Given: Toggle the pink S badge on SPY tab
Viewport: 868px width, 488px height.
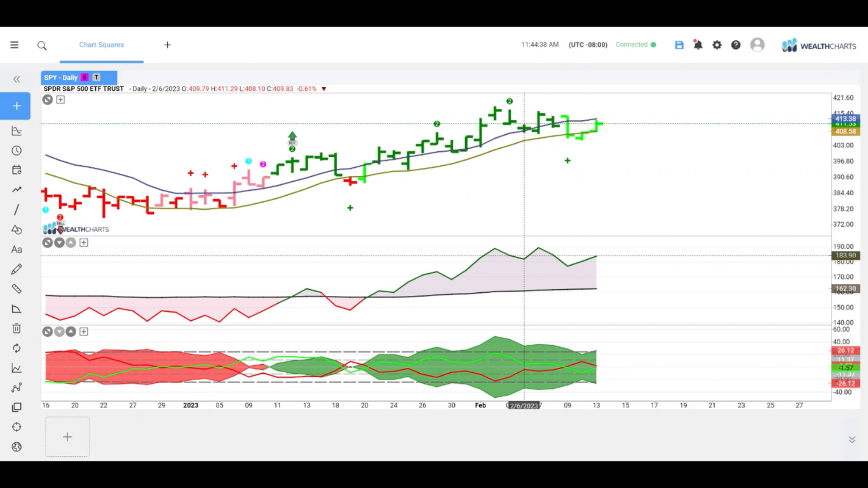Looking at the screenshot, I should pos(85,77).
